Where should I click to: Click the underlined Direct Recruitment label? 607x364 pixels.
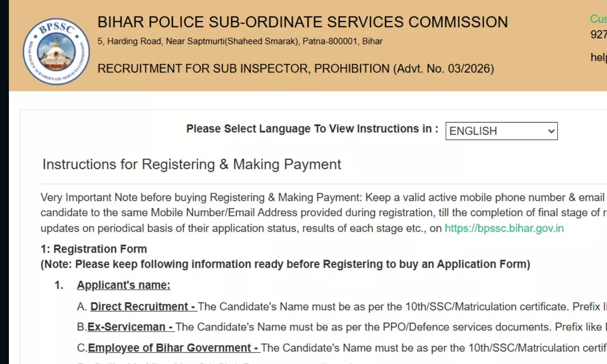[x=143, y=307]
